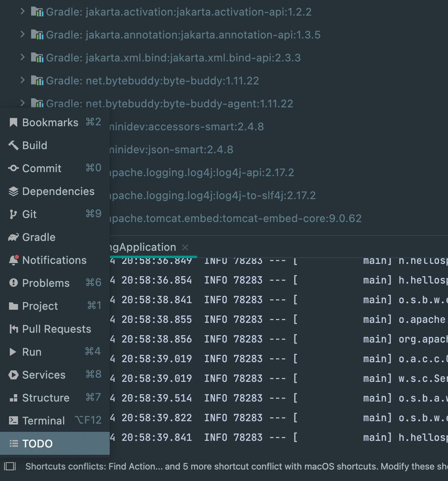This screenshot has height=481, width=448.
Task: Select TODO in tool window list
Action: click(x=55, y=444)
